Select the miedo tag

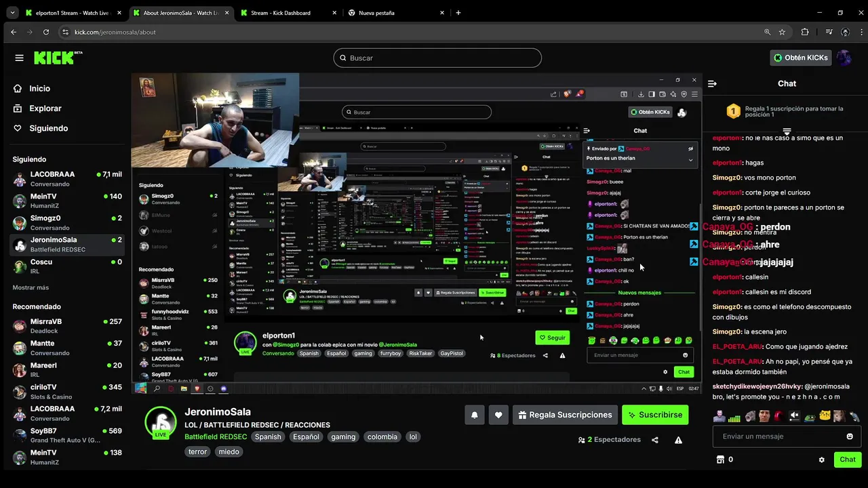[x=229, y=451]
